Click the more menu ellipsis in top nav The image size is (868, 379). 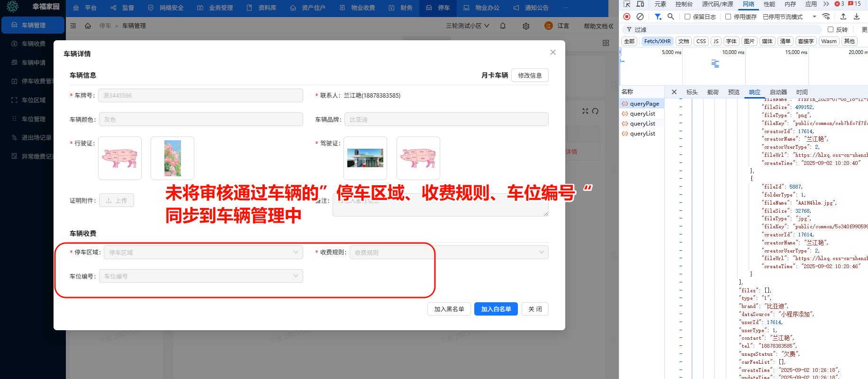[565, 8]
